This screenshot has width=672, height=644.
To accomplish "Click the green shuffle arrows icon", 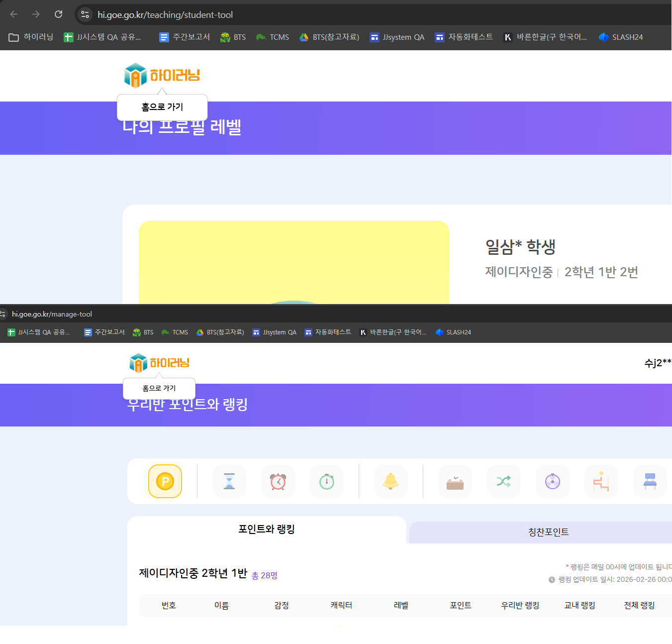I will click(503, 481).
